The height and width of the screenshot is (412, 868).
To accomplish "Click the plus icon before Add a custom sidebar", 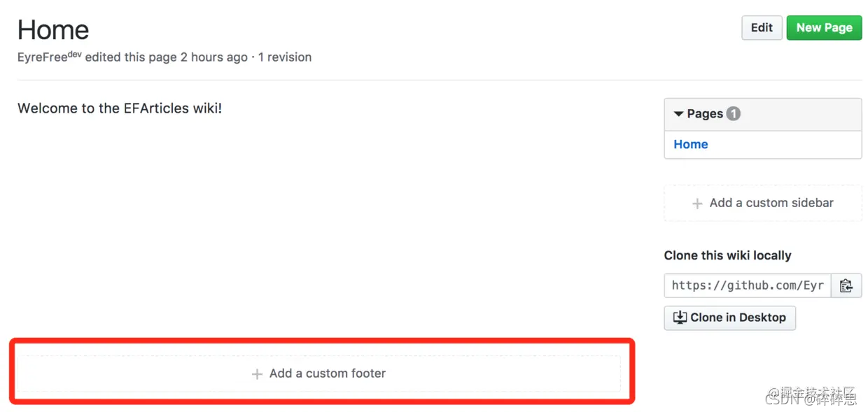I will click(697, 203).
